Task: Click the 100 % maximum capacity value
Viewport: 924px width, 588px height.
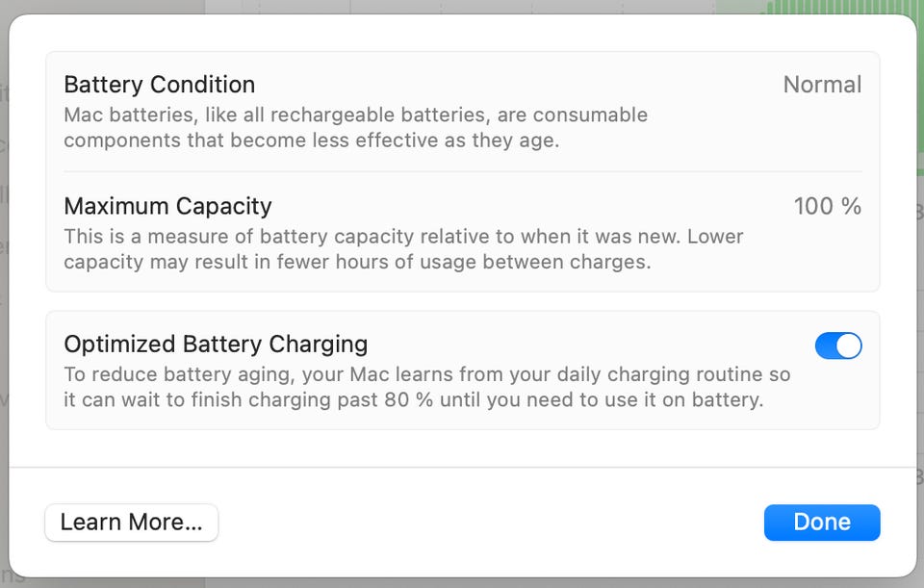Action: coord(827,206)
